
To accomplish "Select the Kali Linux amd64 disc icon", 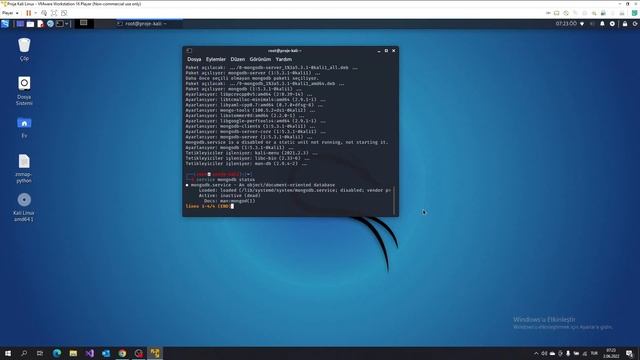I will 24,207.
